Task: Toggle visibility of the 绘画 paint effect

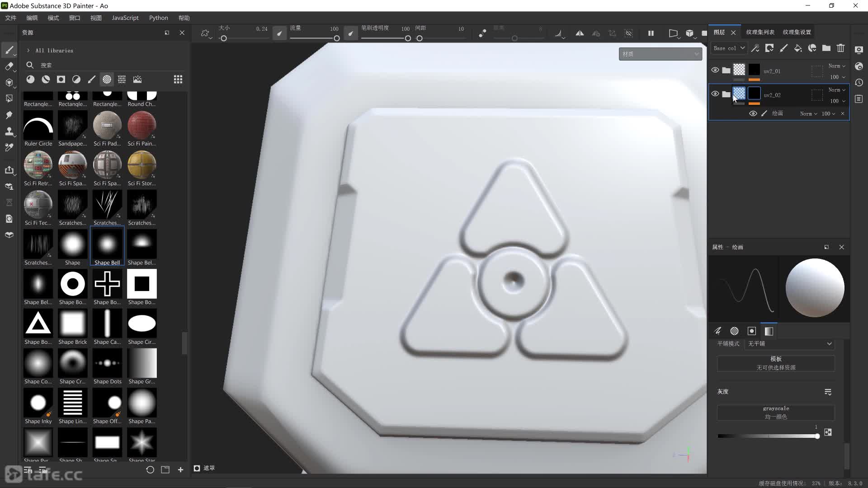Action: pos(753,113)
